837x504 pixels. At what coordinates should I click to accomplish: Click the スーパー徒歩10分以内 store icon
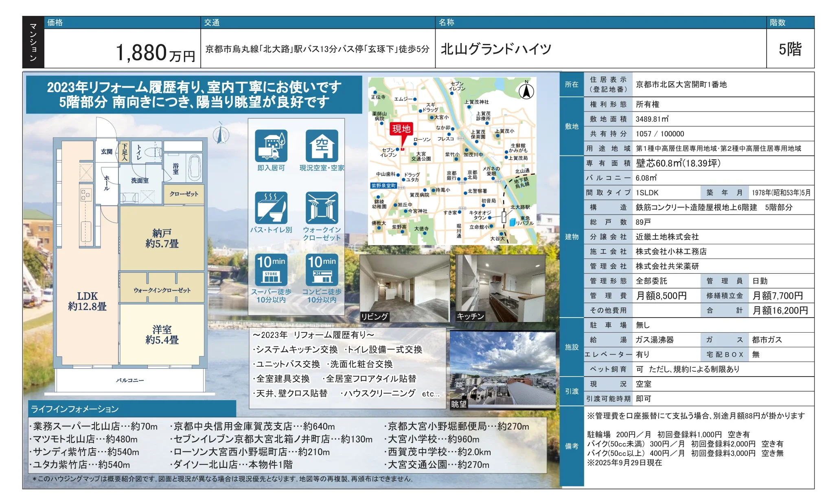point(271,270)
